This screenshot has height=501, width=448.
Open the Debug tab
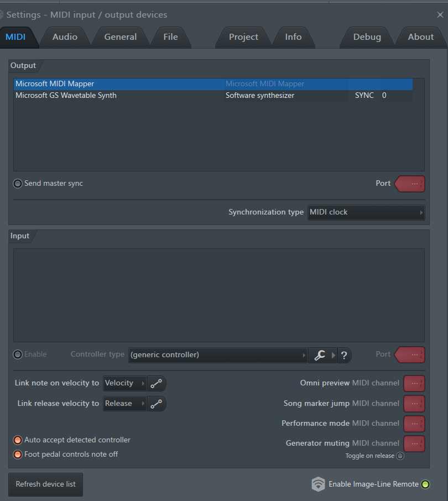tap(367, 37)
